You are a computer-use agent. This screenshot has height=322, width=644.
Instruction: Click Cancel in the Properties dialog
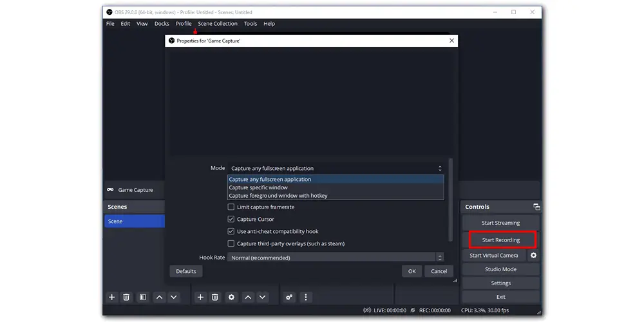pyautogui.click(x=439, y=271)
